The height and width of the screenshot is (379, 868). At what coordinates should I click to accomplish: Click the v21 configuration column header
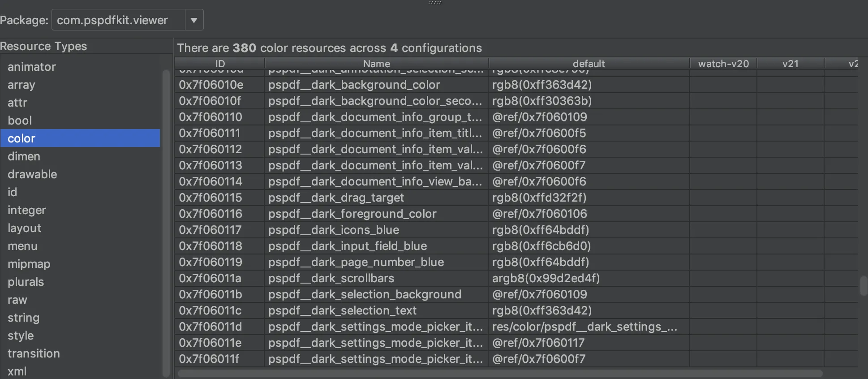pyautogui.click(x=790, y=64)
